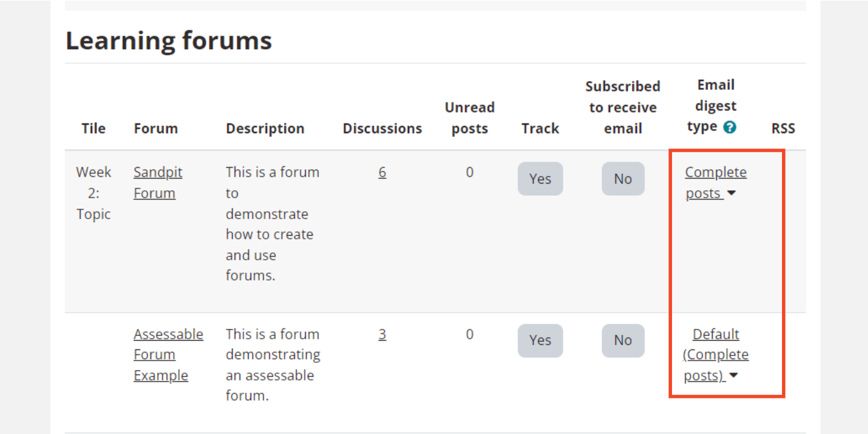Open the Assessable Forum Example link
Screen dimensions: 868x434
click(x=168, y=355)
